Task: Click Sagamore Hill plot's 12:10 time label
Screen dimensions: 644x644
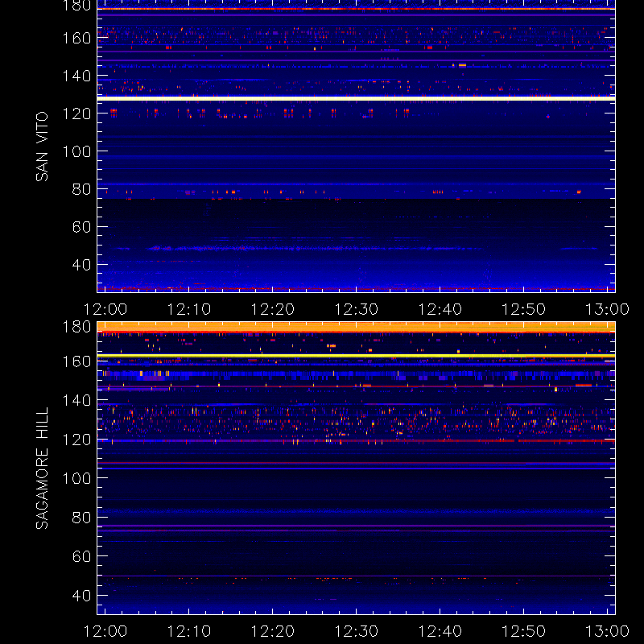Action: tap(189, 631)
